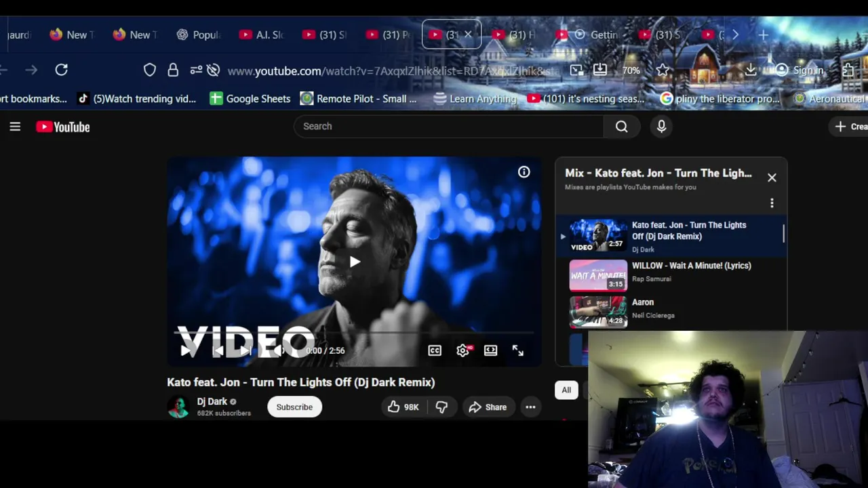Click the Mix playlist scrollbar
The image size is (868, 488).
coord(783,233)
